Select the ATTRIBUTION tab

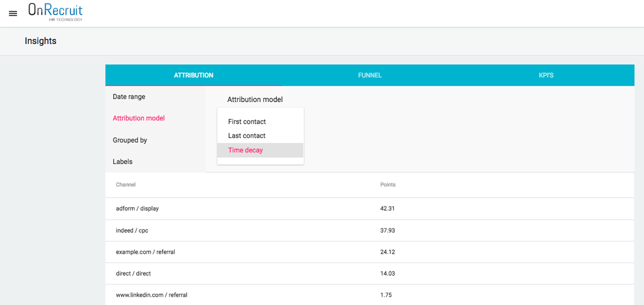pyautogui.click(x=194, y=75)
